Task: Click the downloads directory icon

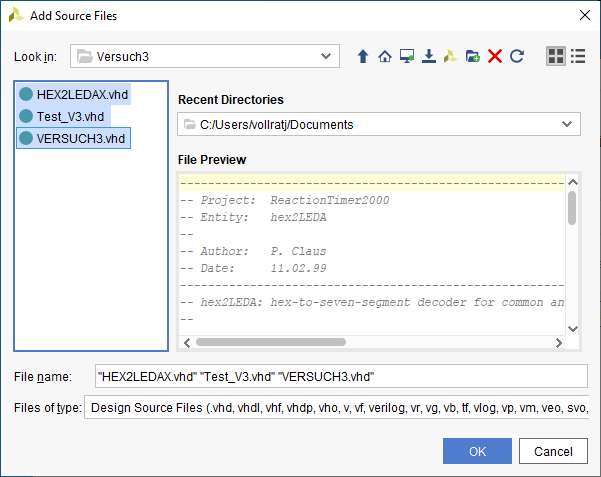Action: [428, 57]
